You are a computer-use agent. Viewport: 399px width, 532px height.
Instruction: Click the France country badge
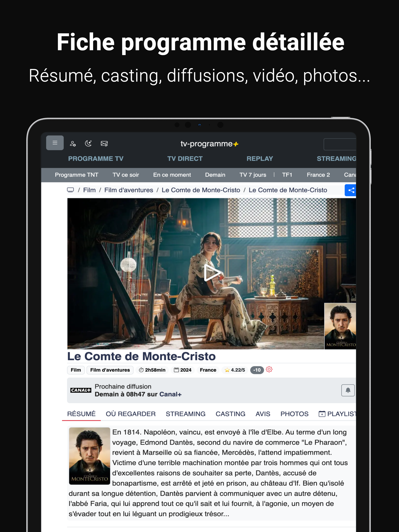208,370
